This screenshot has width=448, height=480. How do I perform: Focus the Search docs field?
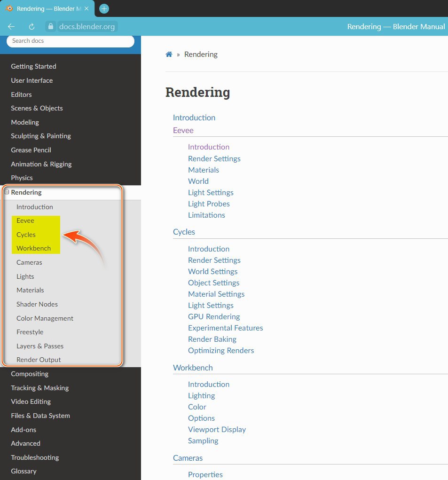coord(71,41)
